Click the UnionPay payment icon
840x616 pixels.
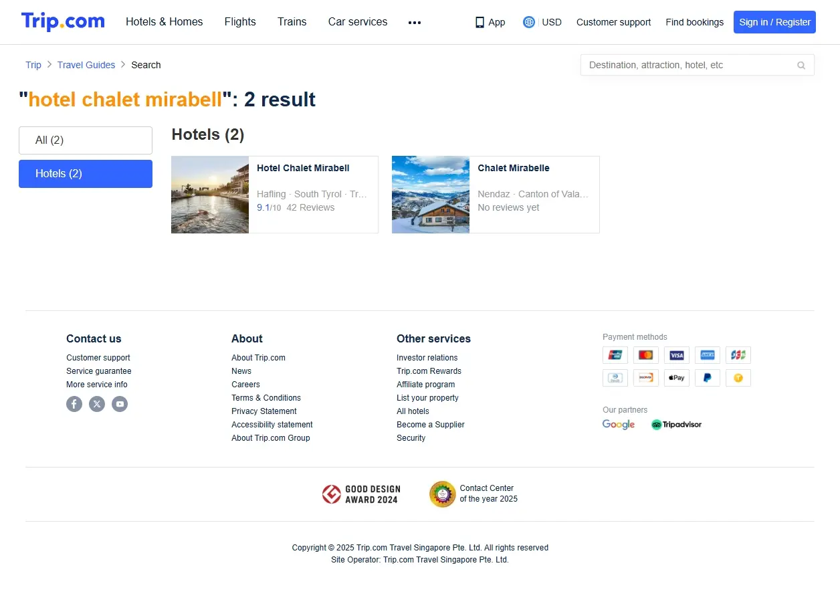point(615,355)
